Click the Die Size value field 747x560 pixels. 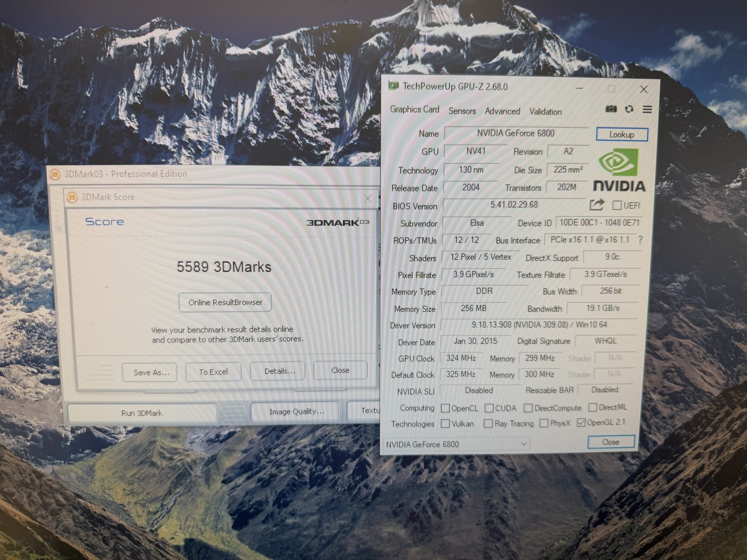click(x=568, y=170)
